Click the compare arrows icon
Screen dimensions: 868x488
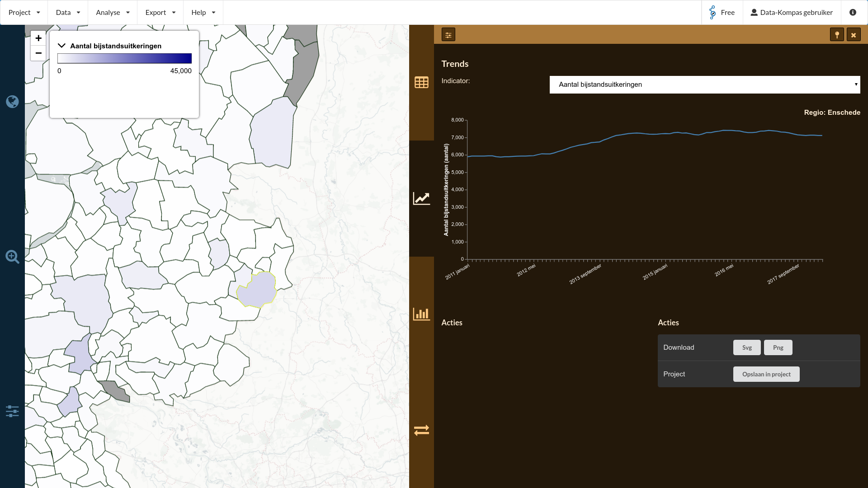[421, 430]
